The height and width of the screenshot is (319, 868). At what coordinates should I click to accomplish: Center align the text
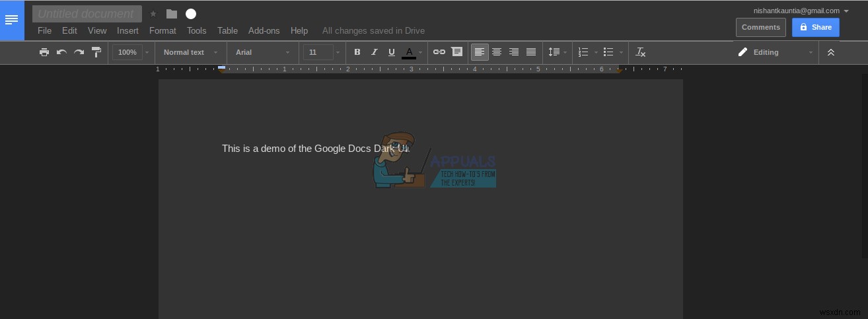pyautogui.click(x=497, y=52)
